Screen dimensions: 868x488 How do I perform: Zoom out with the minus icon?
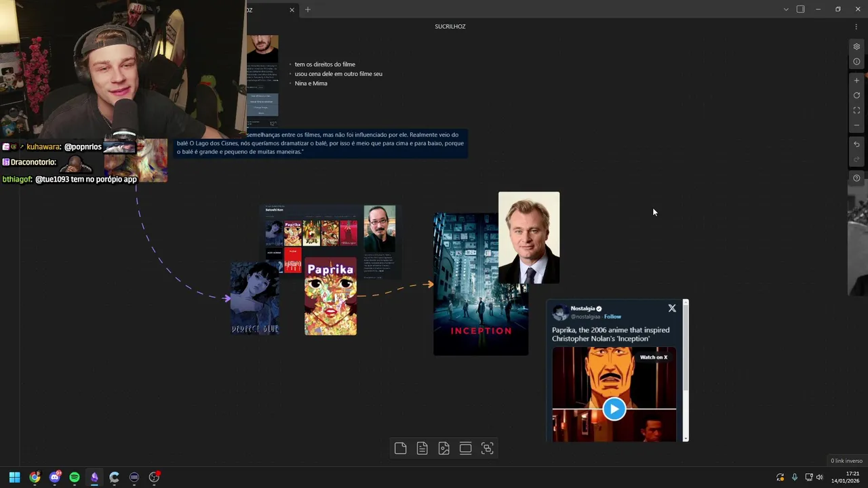point(856,125)
